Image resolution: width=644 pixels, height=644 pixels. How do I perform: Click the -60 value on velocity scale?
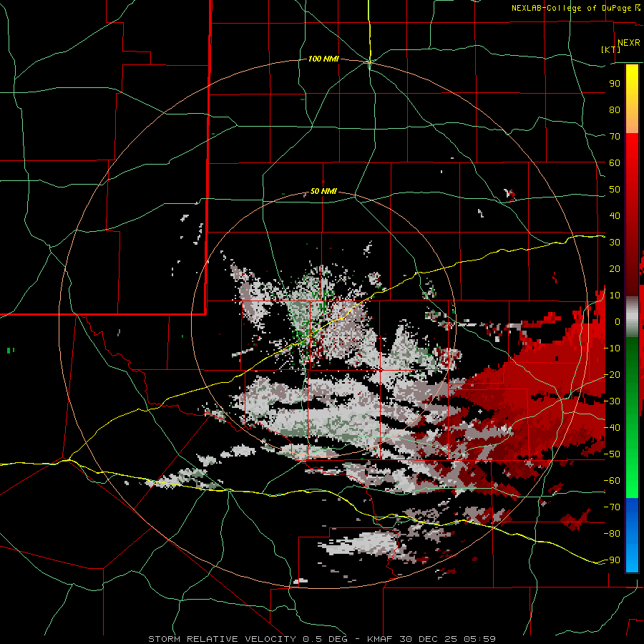(612, 481)
